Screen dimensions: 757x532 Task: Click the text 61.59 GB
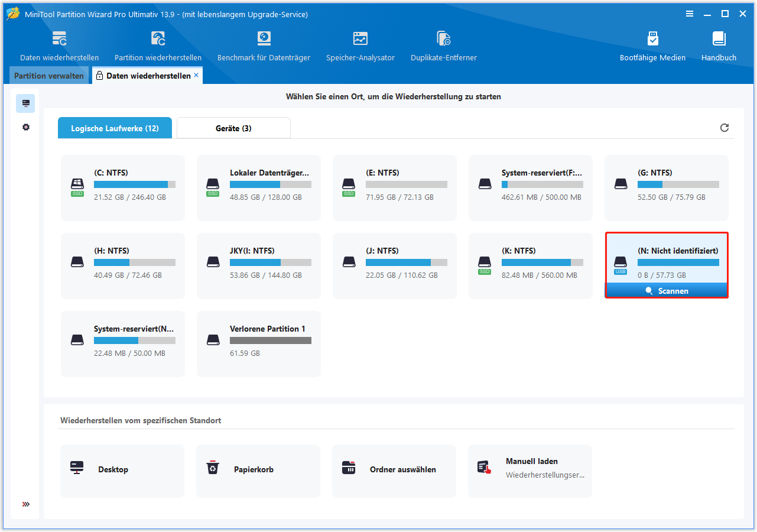click(x=245, y=353)
